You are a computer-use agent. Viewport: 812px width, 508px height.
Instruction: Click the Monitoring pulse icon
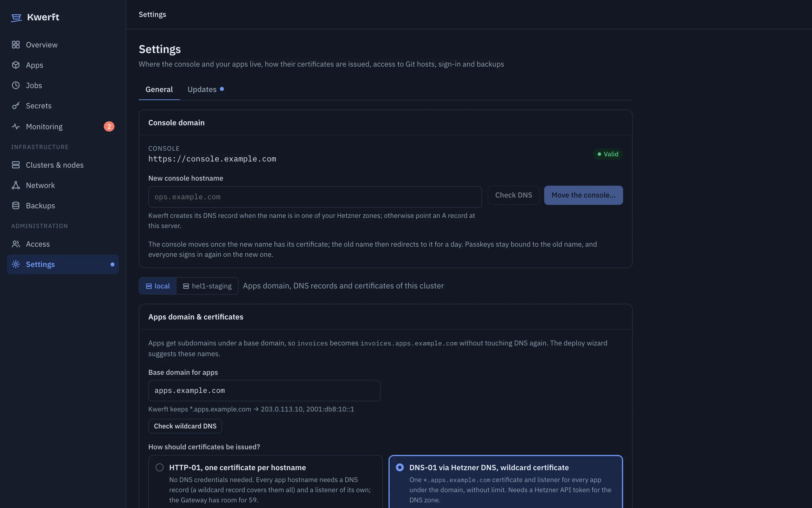click(x=16, y=126)
